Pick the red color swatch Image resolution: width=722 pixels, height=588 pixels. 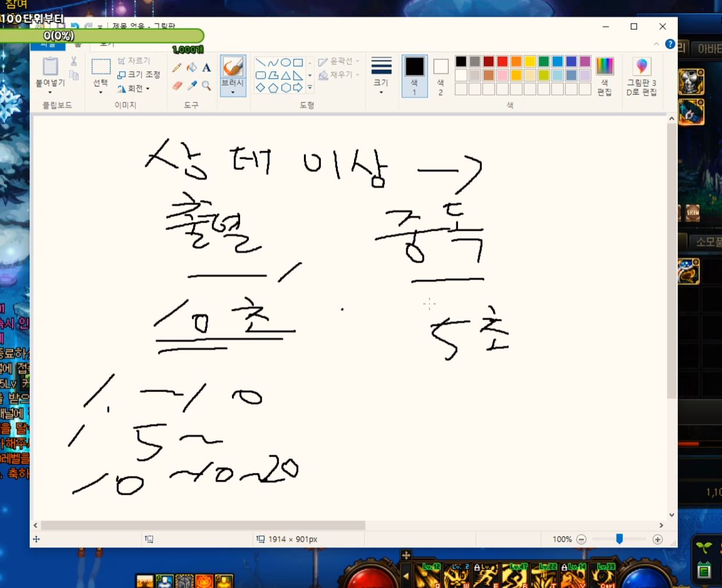[502, 62]
